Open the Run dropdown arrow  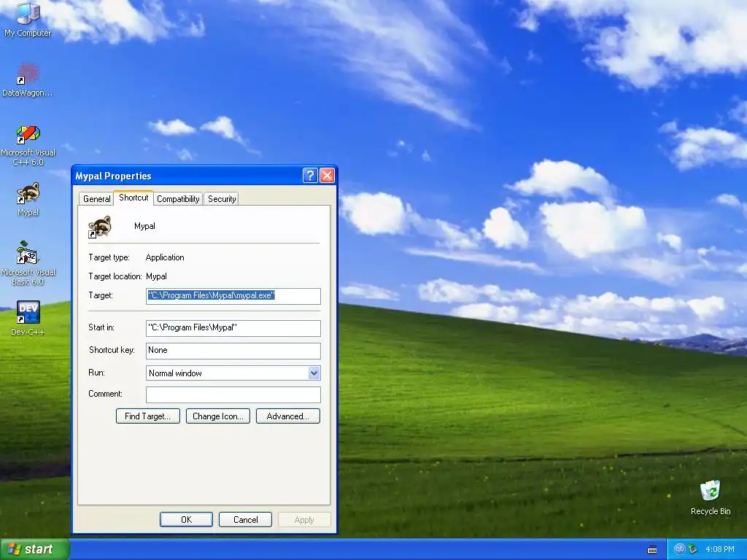[314, 373]
